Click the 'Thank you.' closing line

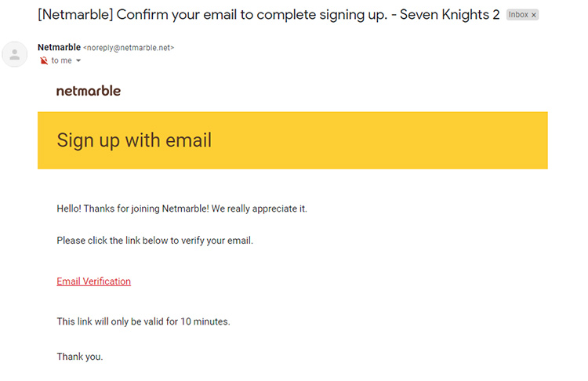80,356
